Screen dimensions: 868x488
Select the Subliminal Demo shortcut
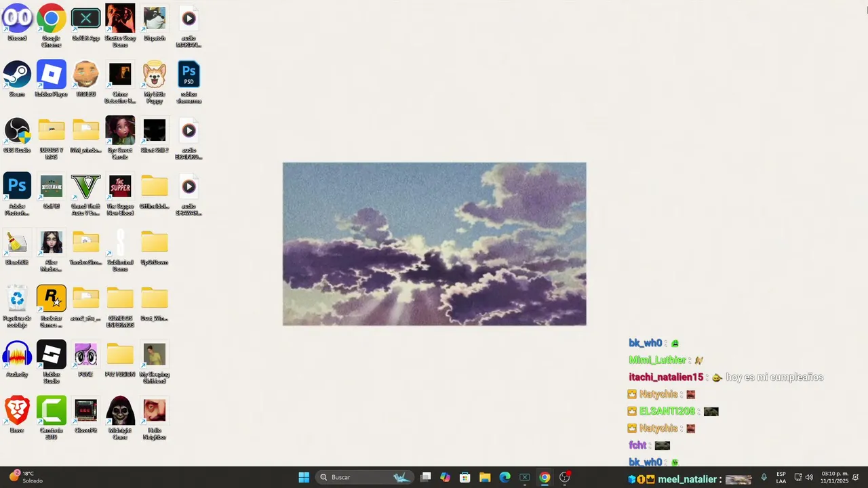coord(120,251)
